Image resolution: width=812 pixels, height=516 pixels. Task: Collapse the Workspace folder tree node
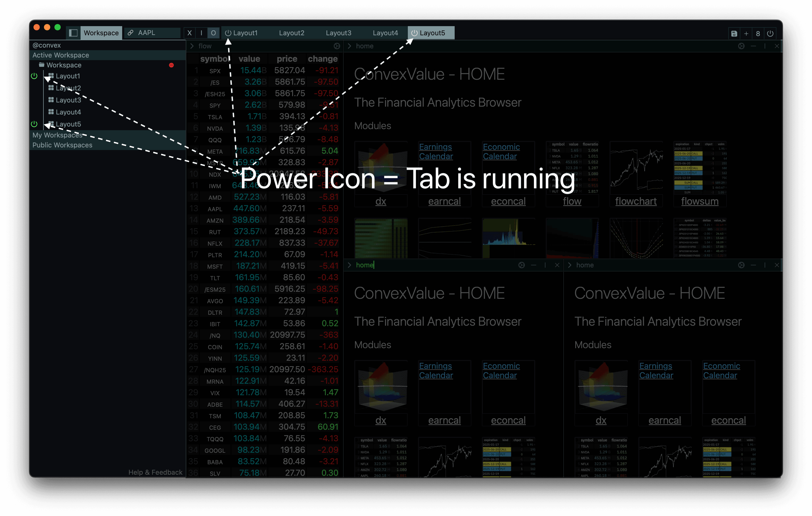(64, 65)
